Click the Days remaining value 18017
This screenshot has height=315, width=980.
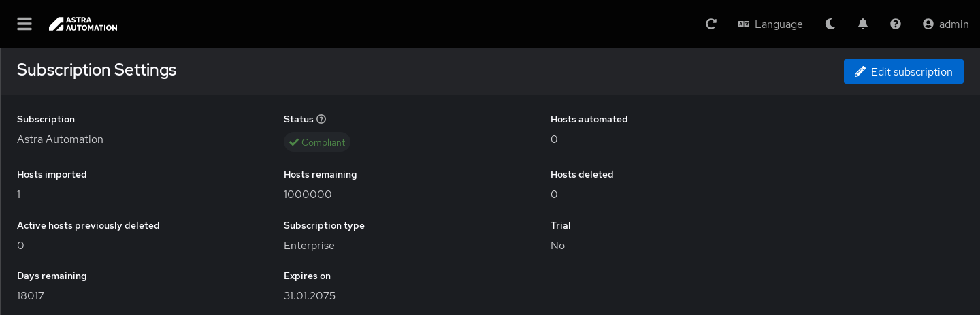[31, 296]
